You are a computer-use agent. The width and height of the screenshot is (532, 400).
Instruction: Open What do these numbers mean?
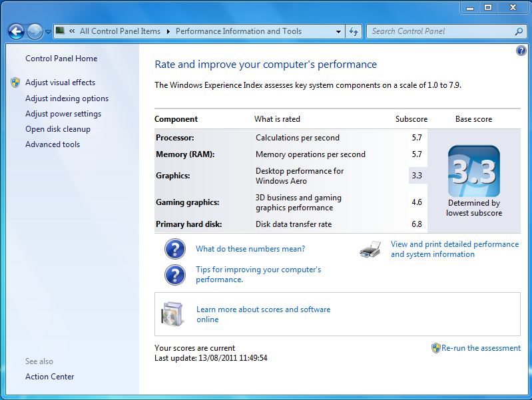tap(250, 249)
